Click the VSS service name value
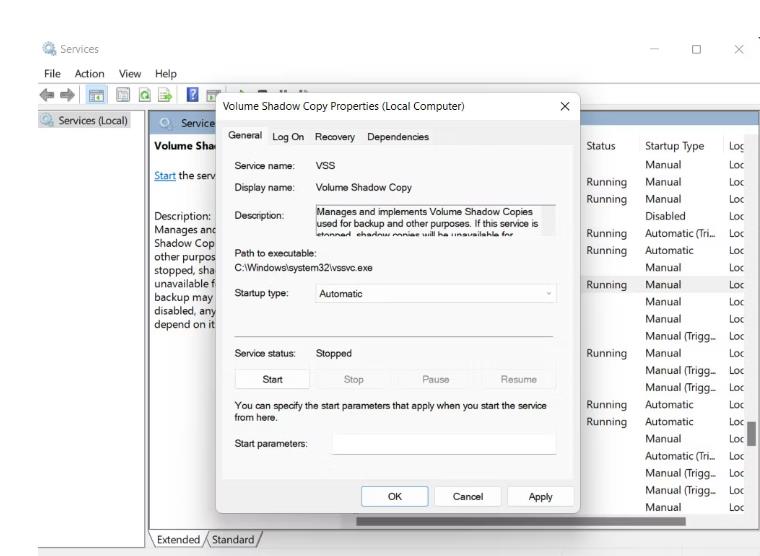This screenshot has width=760, height=556. 325,165
